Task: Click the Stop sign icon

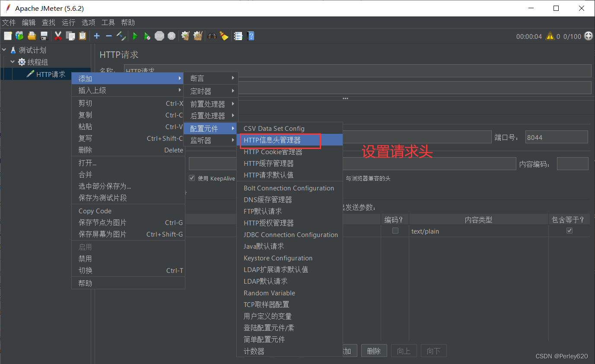Action: click(159, 36)
